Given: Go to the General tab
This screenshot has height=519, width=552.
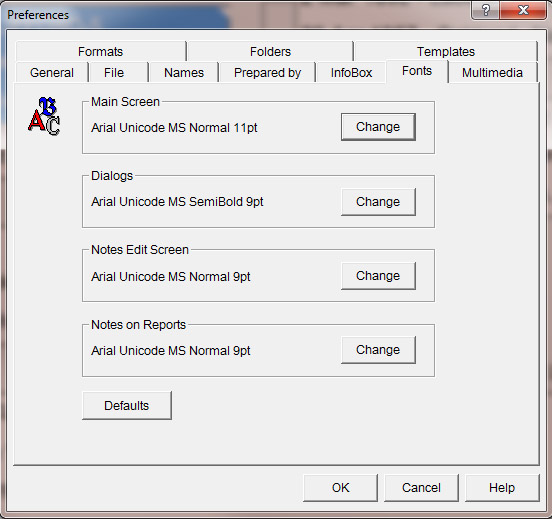Looking at the screenshot, I should point(52,73).
